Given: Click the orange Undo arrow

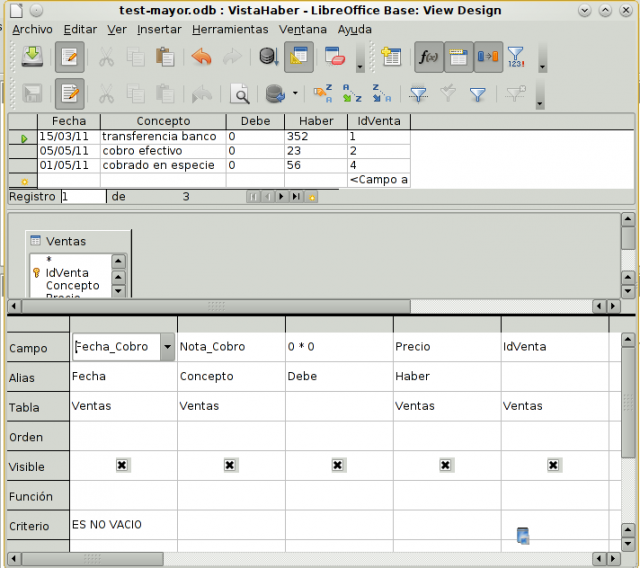Looking at the screenshot, I should 202,57.
